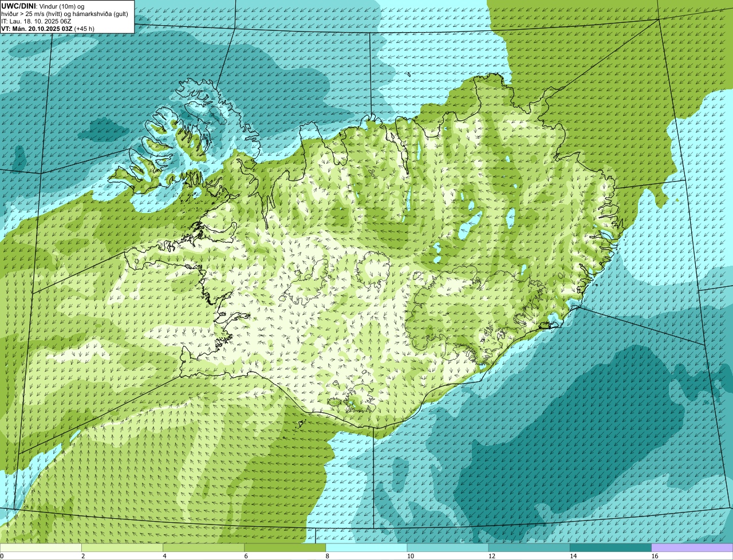Image resolution: width=733 pixels, height=560 pixels.
Task: Click the 6–8 darker green legend swatch
Action: 285,548
